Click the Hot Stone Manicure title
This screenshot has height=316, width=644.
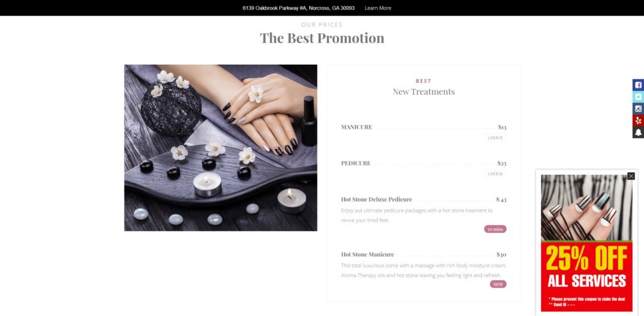point(367,254)
